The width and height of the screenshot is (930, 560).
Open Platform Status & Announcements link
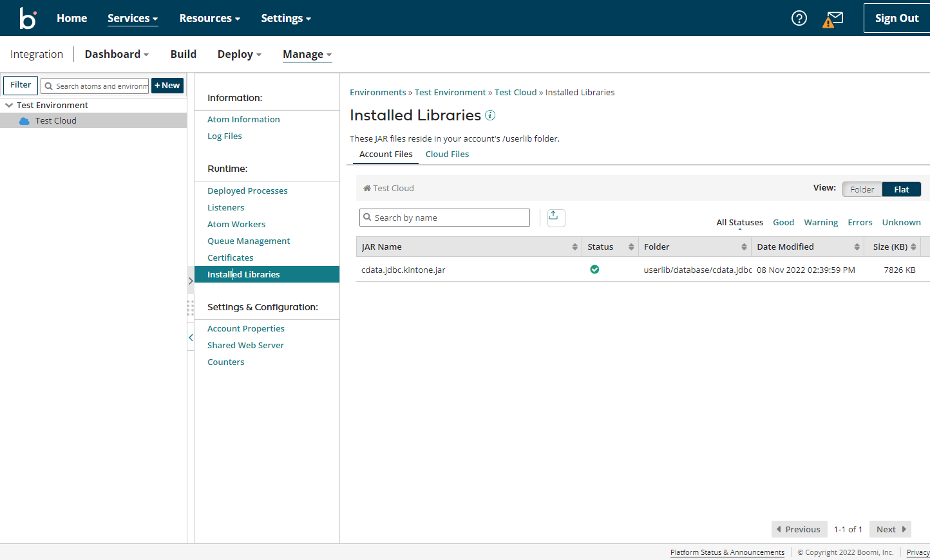(x=727, y=552)
